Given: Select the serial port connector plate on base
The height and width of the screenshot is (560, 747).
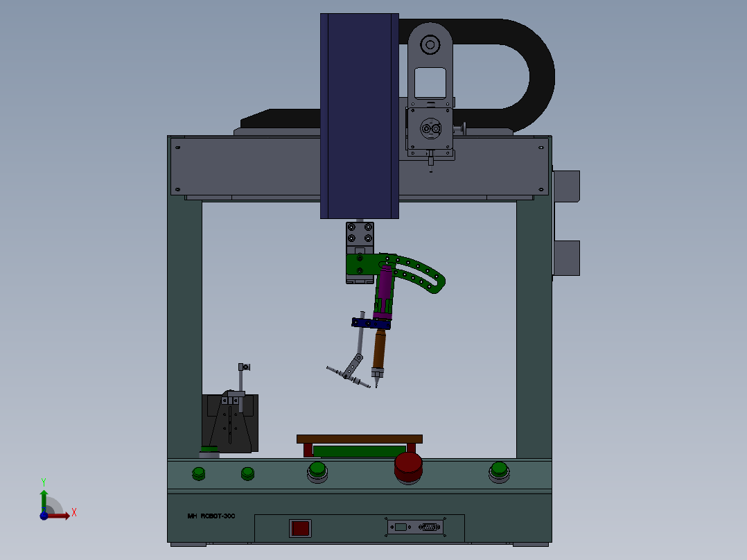Looking at the screenshot, I should pos(416,527).
